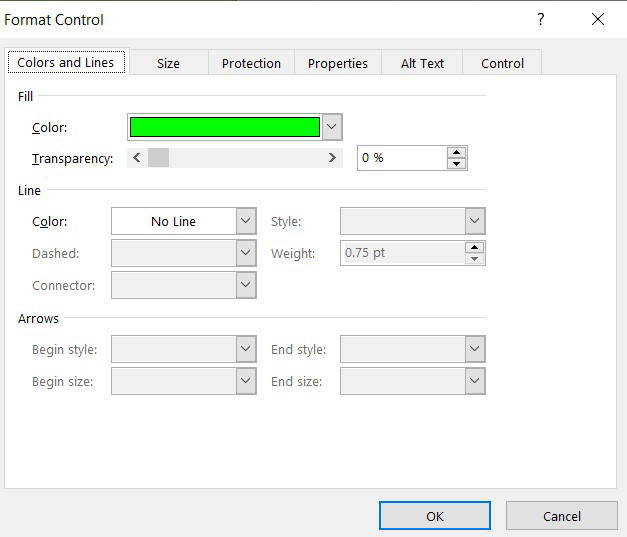Select the Alt Text tab
This screenshot has width=627, height=537.
(x=422, y=63)
